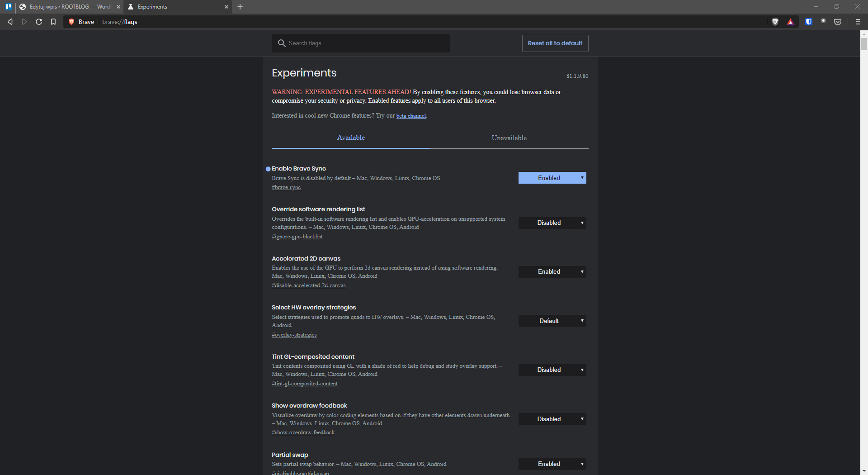Open the Enable Brave Sync dropdown
The image size is (868, 475).
[x=552, y=178]
